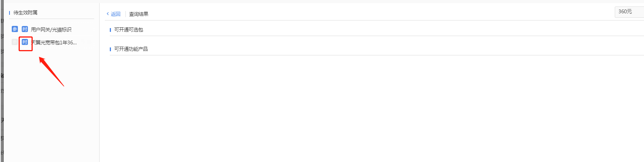Image resolution: width=644 pixels, height=162 pixels.
Task: Click the 时 icon beside 用户网关/光猫标识
Action: (25, 29)
